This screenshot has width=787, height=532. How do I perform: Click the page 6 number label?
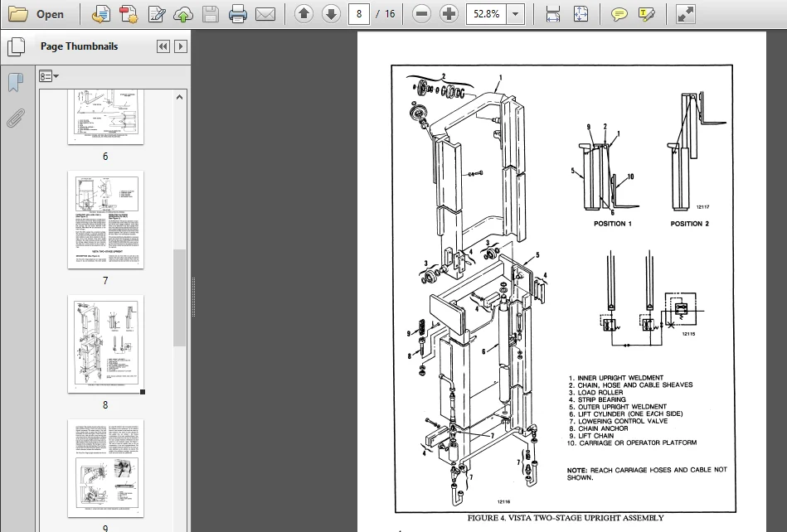[105, 157]
